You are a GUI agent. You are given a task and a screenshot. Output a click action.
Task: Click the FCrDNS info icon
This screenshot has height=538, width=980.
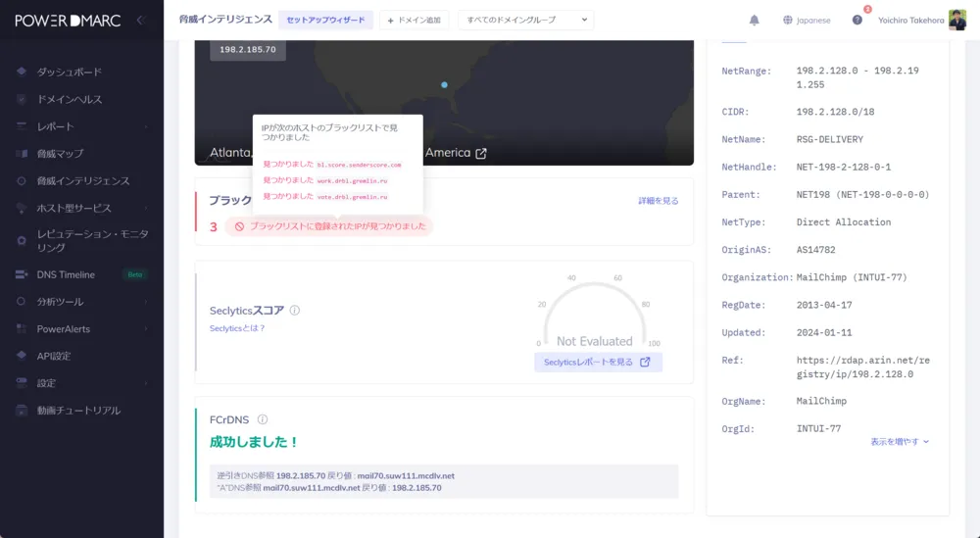[x=263, y=419]
